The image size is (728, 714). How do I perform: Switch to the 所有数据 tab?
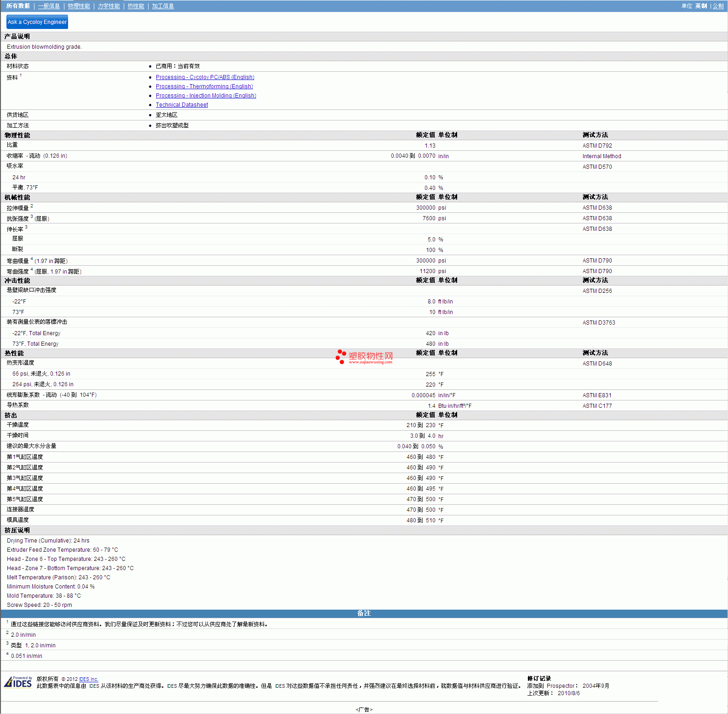click(18, 6)
